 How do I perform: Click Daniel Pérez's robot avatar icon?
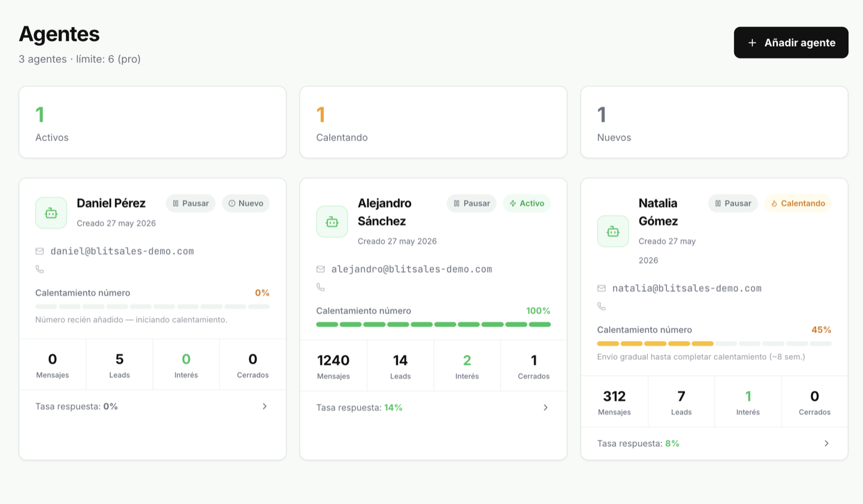(51, 213)
